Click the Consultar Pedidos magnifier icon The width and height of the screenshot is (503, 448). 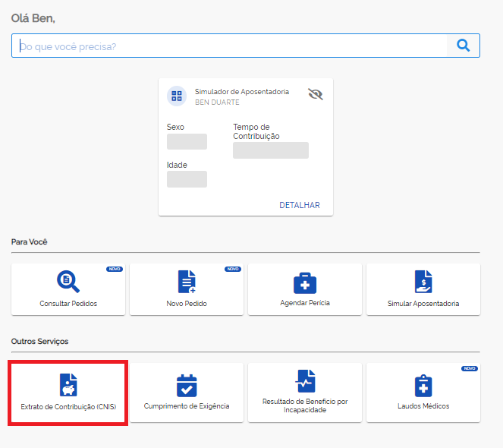pos(68,282)
